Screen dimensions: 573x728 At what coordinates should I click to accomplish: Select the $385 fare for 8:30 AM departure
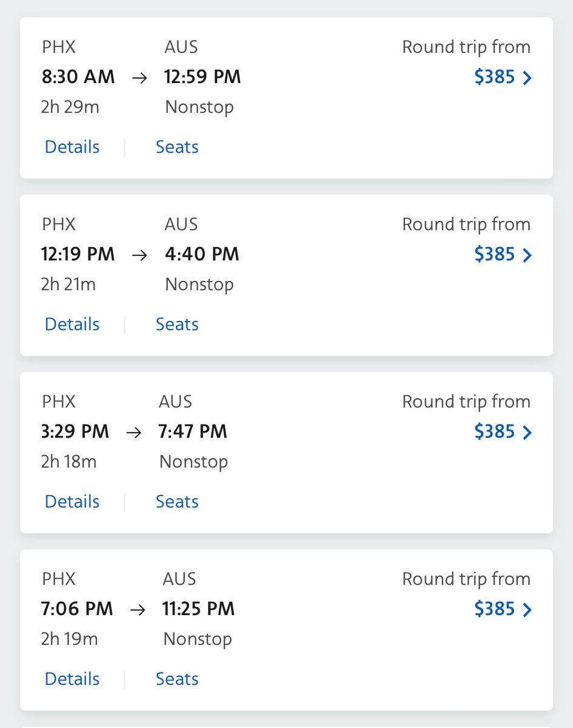(494, 77)
